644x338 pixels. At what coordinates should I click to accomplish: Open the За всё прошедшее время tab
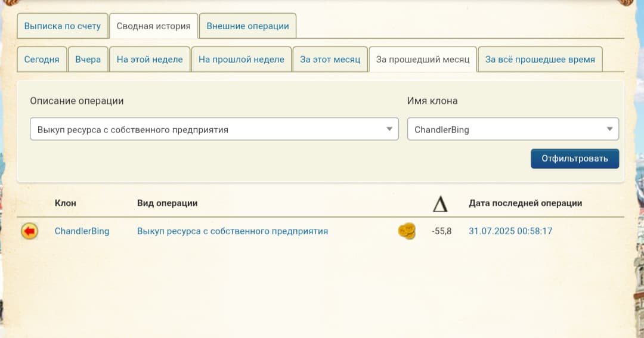[x=540, y=60]
